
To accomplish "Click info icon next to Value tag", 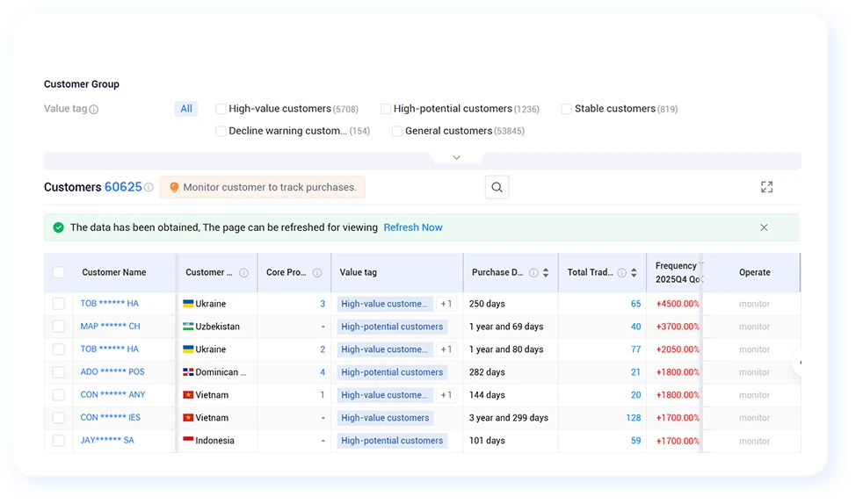I will click(94, 109).
